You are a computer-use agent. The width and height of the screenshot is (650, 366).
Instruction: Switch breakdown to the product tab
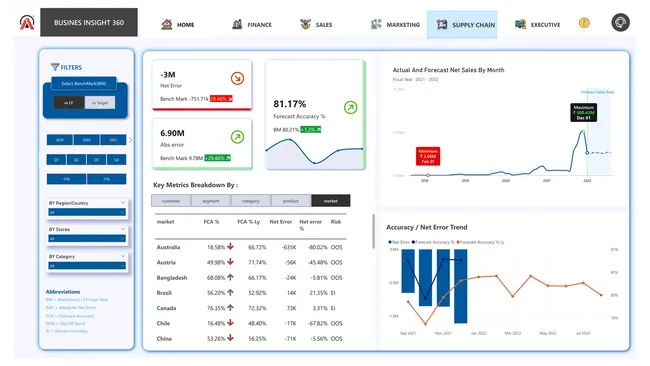(x=291, y=201)
